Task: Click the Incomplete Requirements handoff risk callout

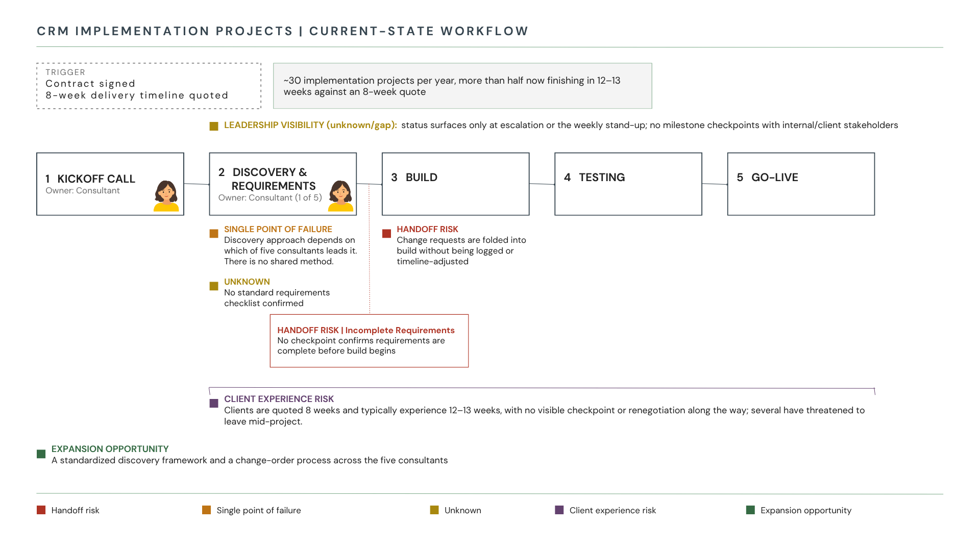Action: [x=369, y=341]
